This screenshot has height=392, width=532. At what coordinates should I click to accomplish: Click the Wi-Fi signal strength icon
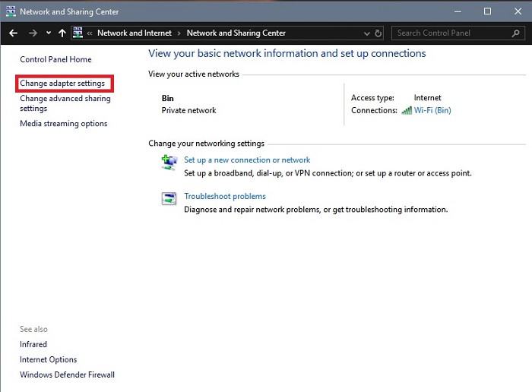[407, 110]
